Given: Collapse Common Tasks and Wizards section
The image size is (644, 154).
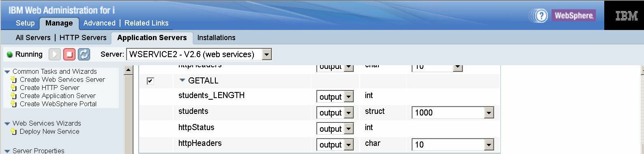Looking at the screenshot, I should click(x=7, y=72).
